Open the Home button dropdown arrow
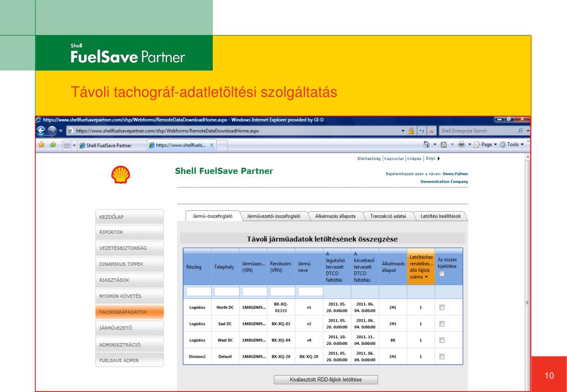The height and width of the screenshot is (392, 567). point(435,145)
